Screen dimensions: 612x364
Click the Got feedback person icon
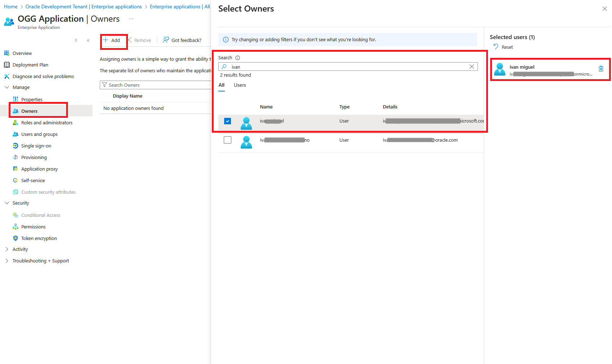(x=166, y=40)
